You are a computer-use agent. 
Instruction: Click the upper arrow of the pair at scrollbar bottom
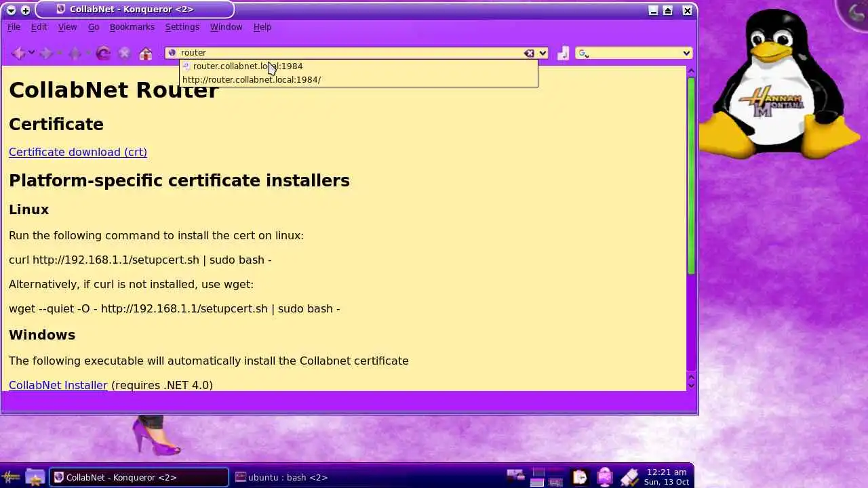click(691, 377)
